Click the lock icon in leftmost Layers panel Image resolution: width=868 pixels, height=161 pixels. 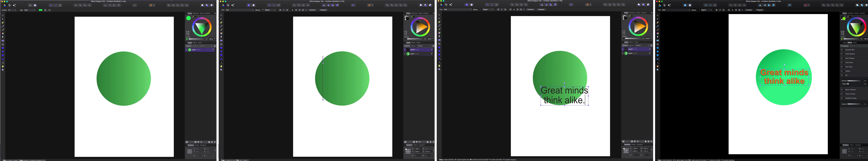pyautogui.click(x=215, y=46)
